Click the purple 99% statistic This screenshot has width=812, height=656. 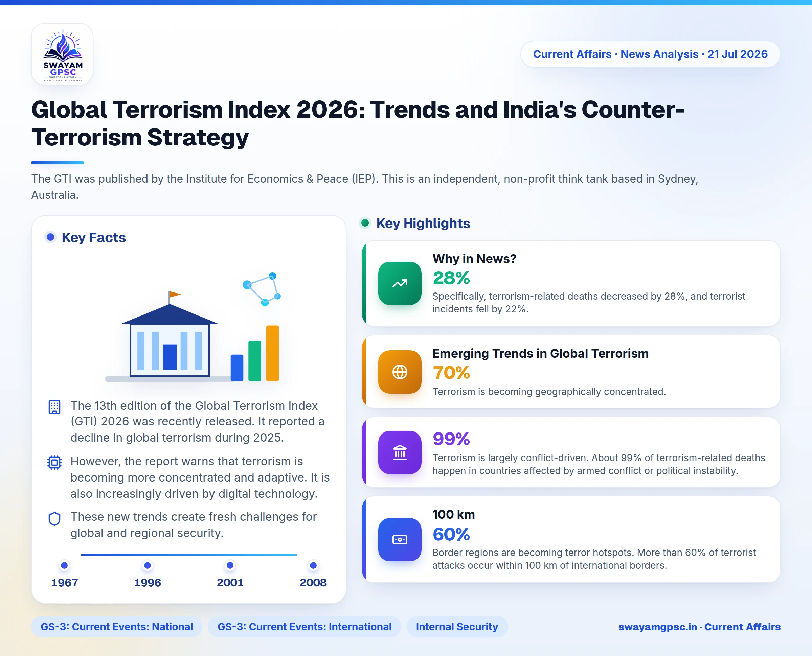pos(451,439)
